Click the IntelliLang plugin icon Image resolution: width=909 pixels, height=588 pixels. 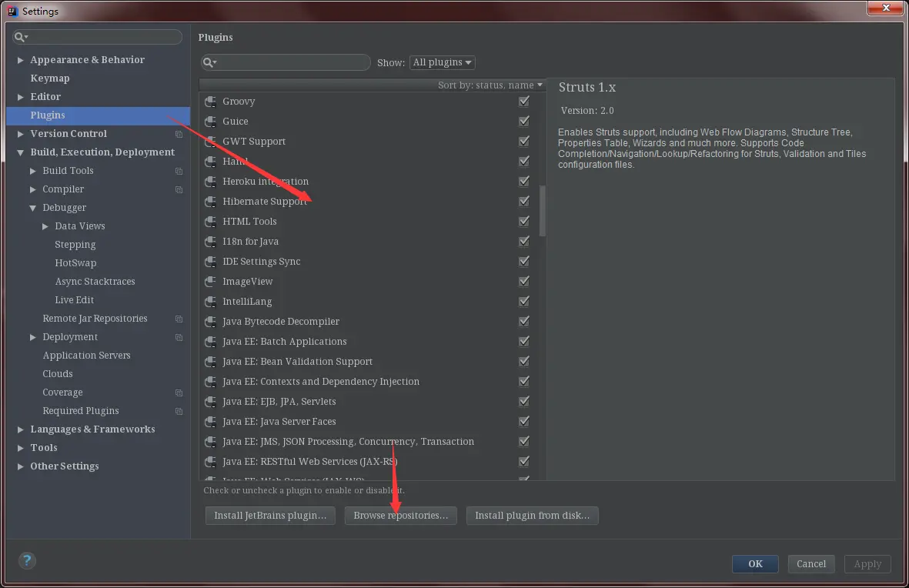click(210, 301)
